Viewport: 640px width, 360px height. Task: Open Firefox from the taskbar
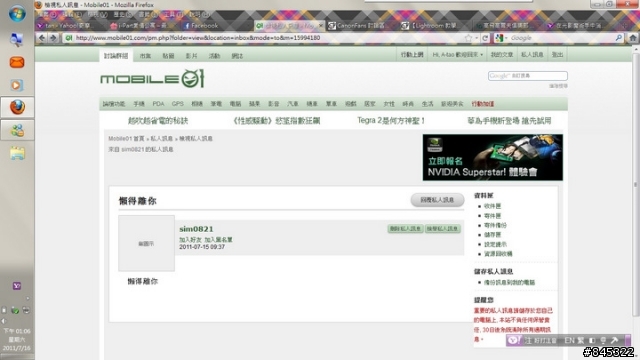pos(17,107)
